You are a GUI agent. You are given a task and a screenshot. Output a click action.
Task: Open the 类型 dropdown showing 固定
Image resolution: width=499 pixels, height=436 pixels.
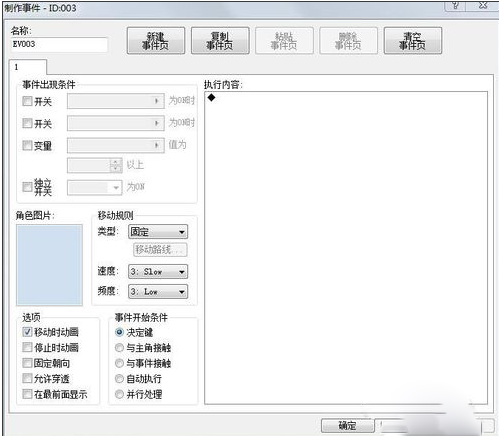[x=158, y=232]
